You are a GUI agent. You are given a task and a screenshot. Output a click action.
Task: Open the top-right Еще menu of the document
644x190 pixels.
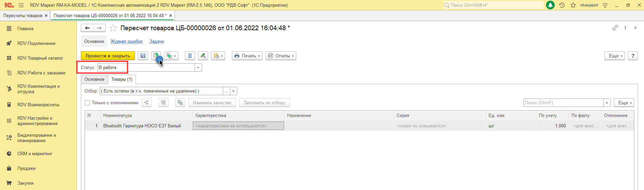tap(615, 56)
